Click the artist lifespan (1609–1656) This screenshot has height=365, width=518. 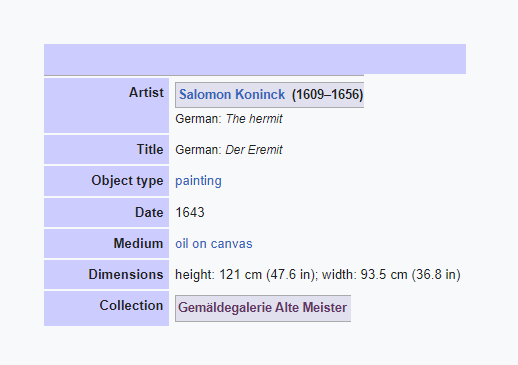point(327,94)
